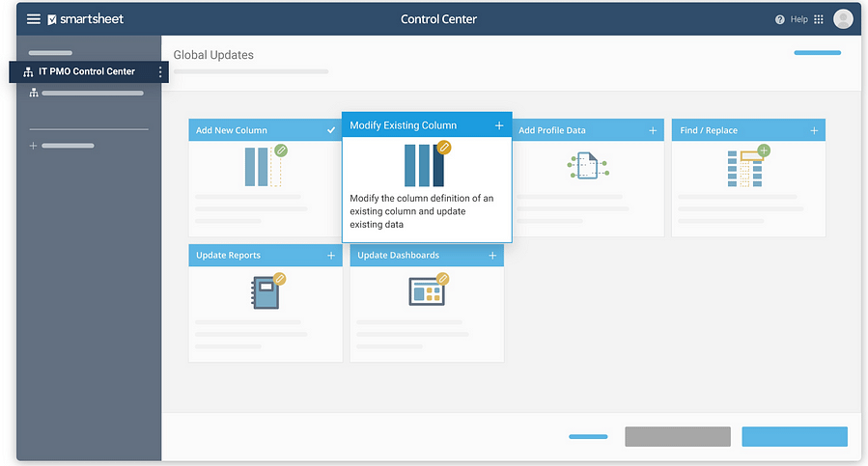Click the plus icon in the sidebar
Screen dimensions: 868x466
[33, 146]
